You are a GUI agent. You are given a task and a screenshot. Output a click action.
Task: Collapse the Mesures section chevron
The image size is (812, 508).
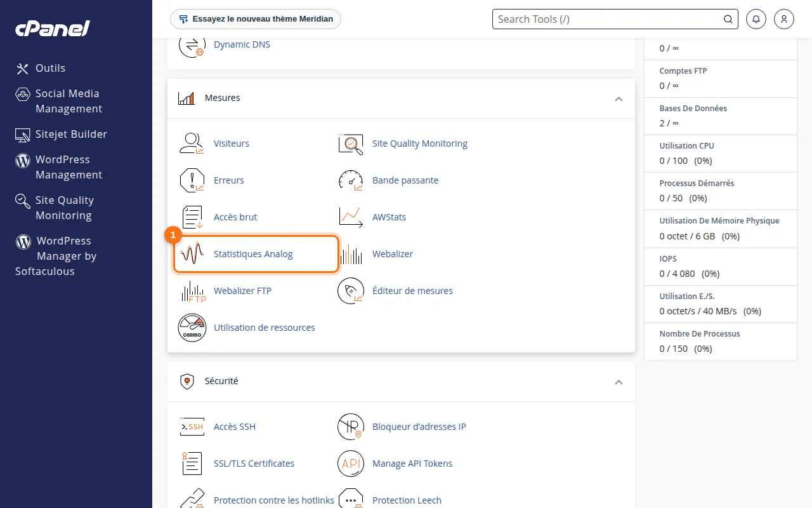[x=619, y=99]
